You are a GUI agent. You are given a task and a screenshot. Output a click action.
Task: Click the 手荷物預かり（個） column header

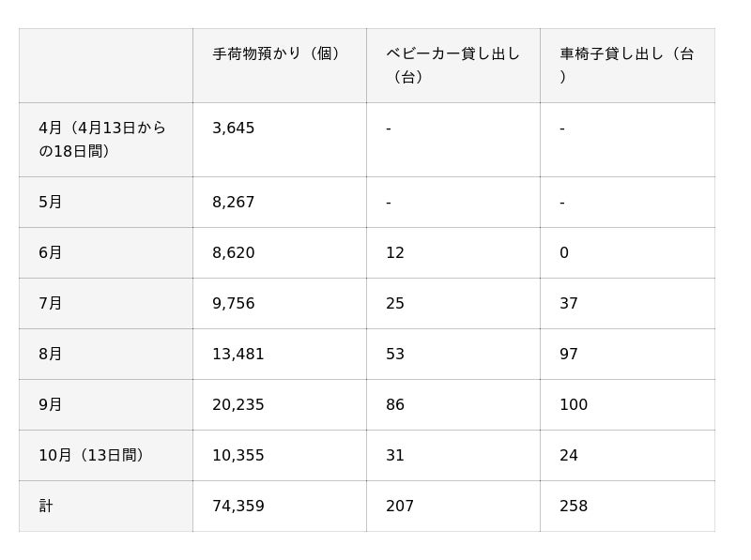click(x=277, y=54)
